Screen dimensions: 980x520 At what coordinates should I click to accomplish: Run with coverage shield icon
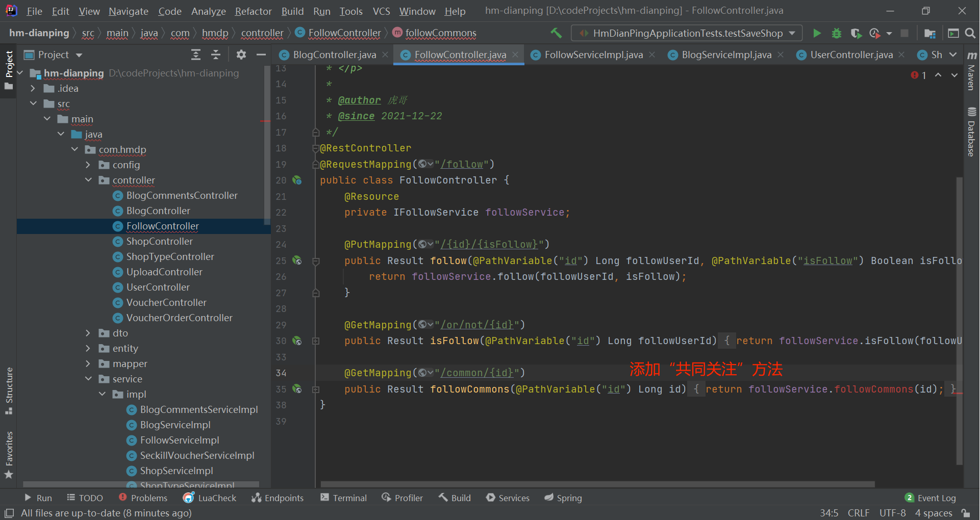856,33
